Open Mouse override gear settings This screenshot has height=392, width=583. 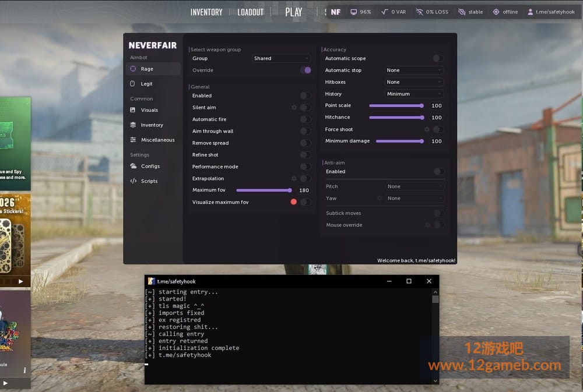coord(427,225)
